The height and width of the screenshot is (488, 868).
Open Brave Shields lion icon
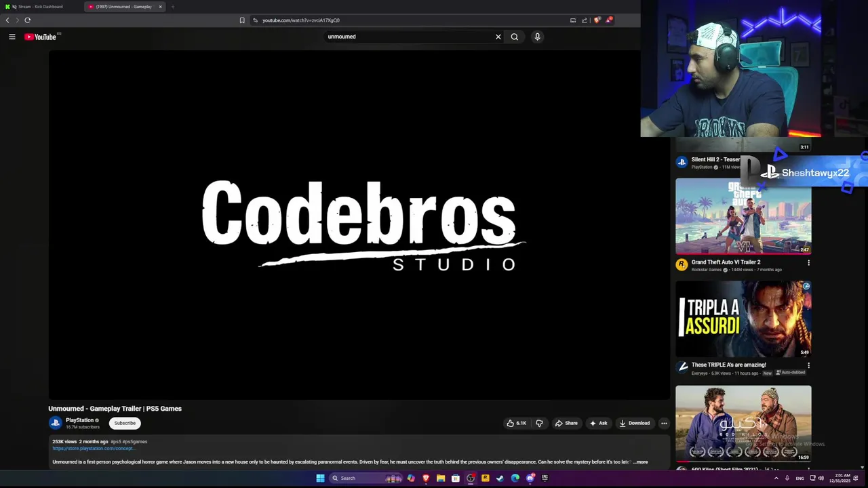[597, 20]
